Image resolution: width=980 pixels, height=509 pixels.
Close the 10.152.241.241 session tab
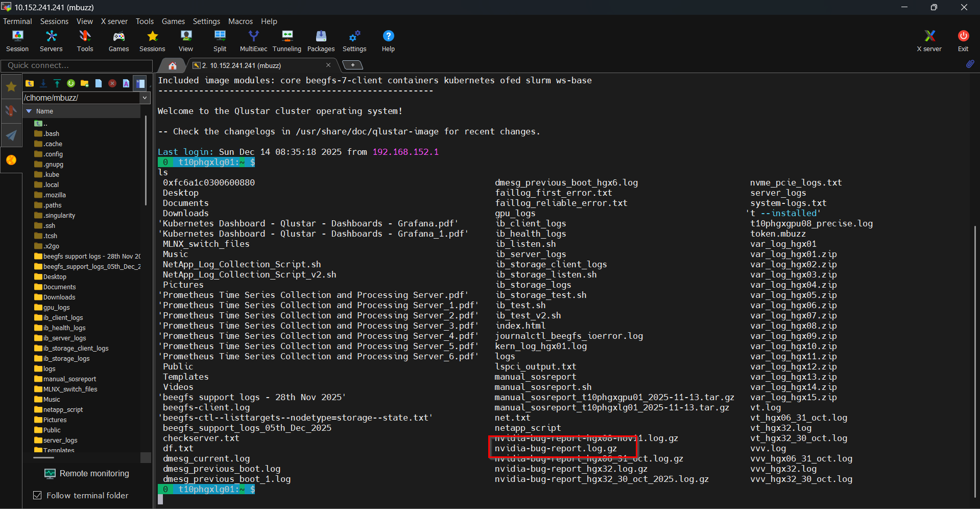(x=328, y=65)
